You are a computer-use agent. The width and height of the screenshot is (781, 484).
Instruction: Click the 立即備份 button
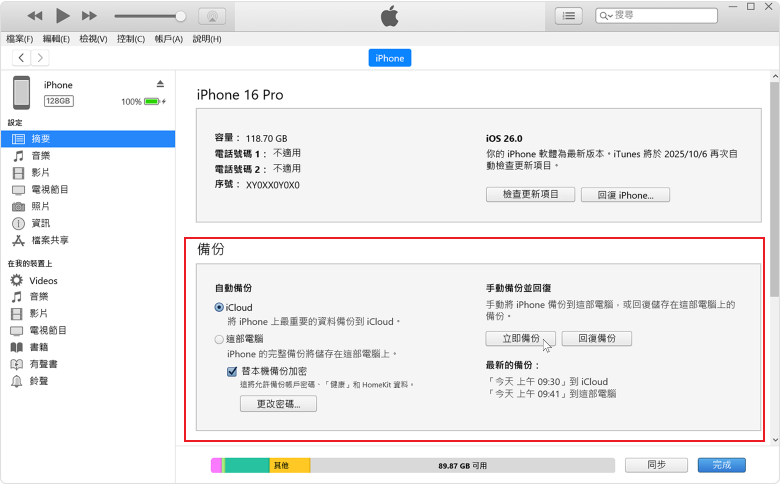tap(521, 339)
